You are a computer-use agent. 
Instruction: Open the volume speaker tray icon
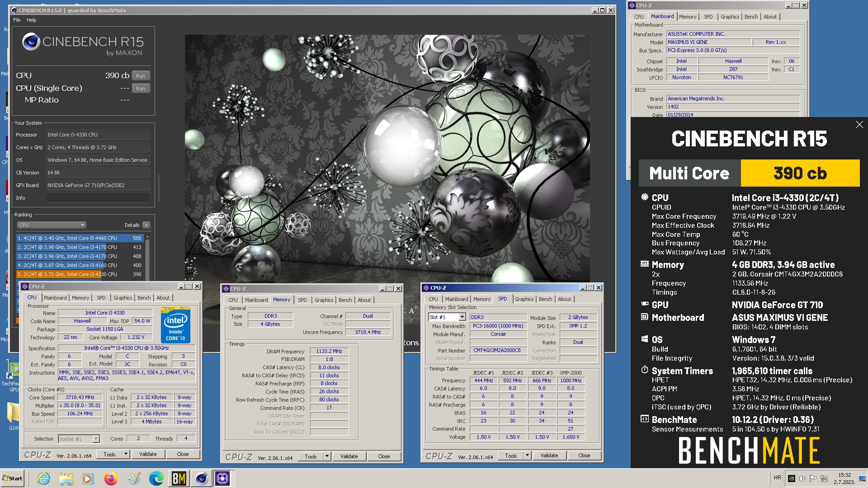coord(802,478)
